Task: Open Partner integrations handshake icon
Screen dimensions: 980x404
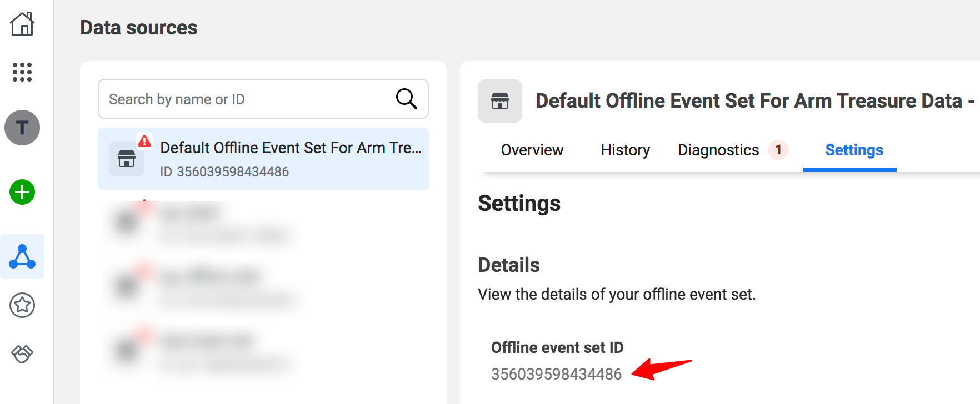Action: (x=22, y=353)
